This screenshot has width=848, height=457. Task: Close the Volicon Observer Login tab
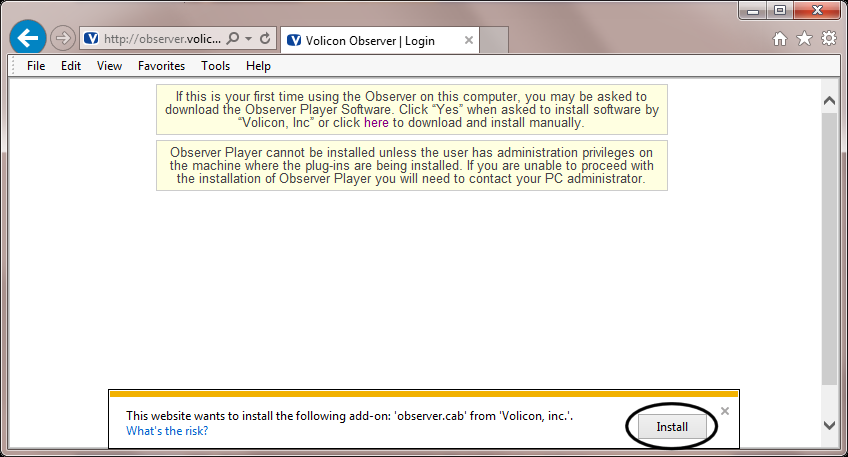(469, 40)
